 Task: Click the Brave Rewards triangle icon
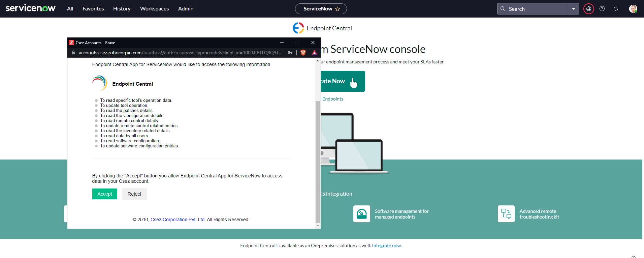pos(314,53)
